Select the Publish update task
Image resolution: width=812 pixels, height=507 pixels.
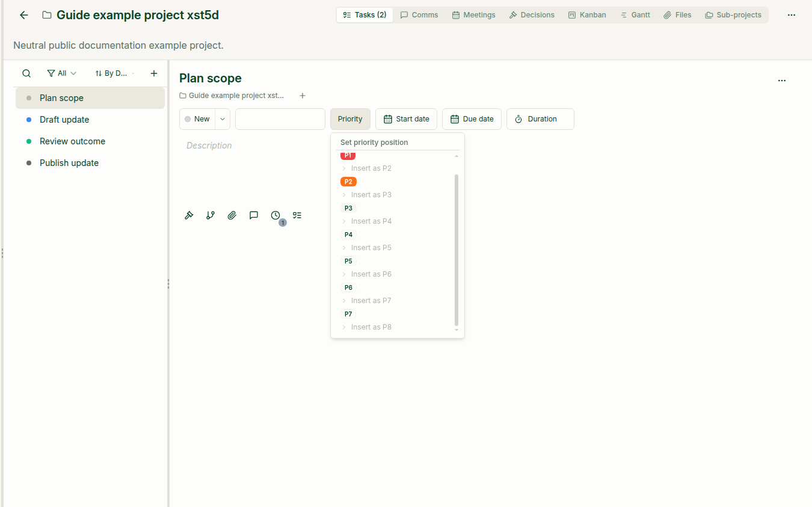coord(90,163)
